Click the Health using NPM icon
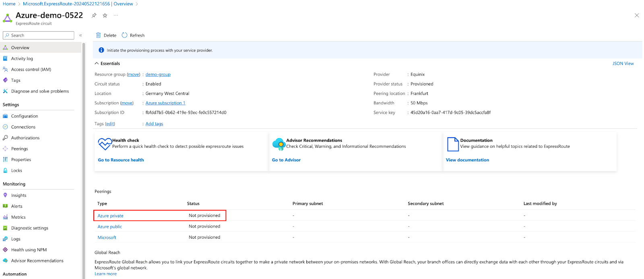The height and width of the screenshot is (279, 644). pyautogui.click(x=5, y=250)
